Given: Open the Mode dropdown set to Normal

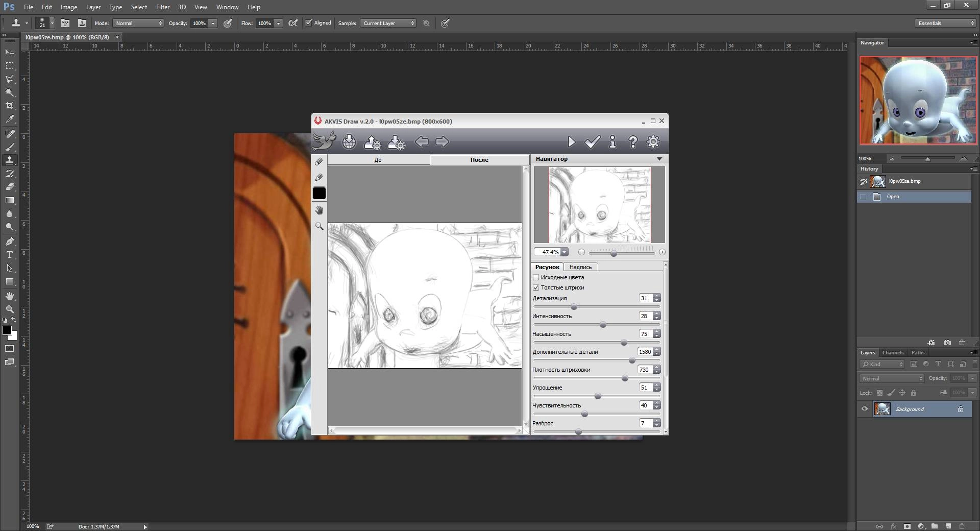Looking at the screenshot, I should [138, 23].
